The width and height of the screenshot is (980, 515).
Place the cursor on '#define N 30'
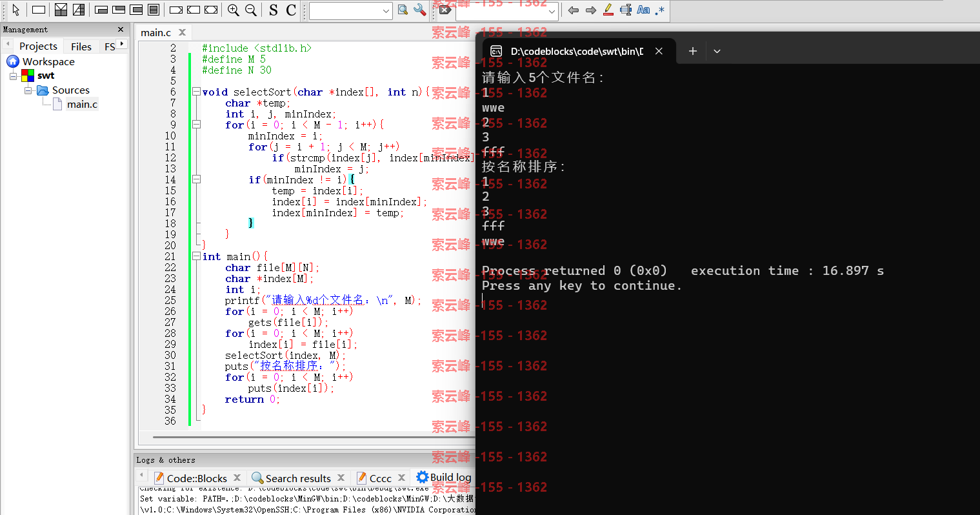(237, 70)
